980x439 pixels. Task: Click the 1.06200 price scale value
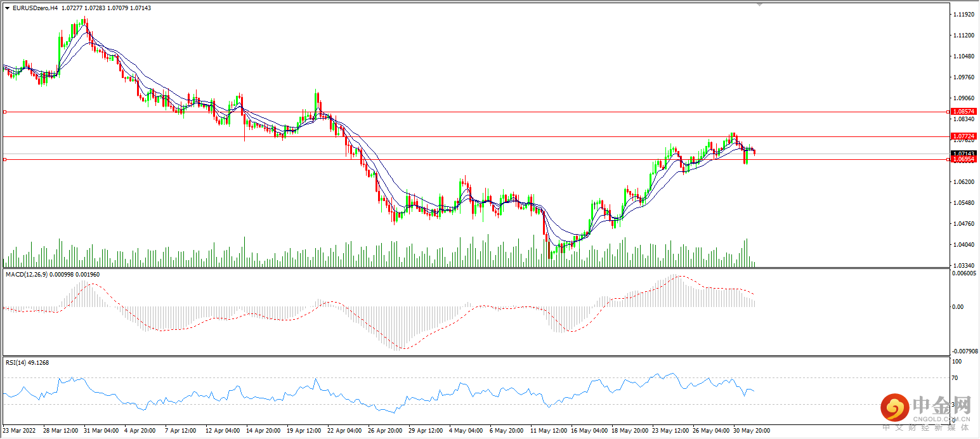pyautogui.click(x=964, y=182)
